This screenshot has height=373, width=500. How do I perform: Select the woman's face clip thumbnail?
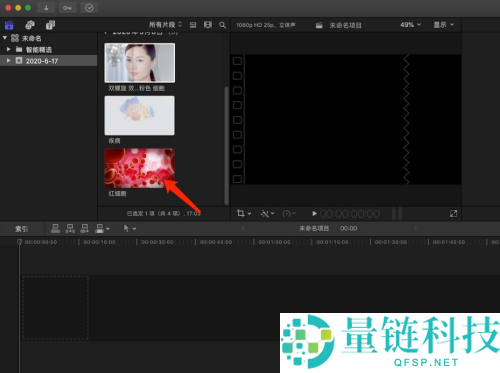point(140,63)
